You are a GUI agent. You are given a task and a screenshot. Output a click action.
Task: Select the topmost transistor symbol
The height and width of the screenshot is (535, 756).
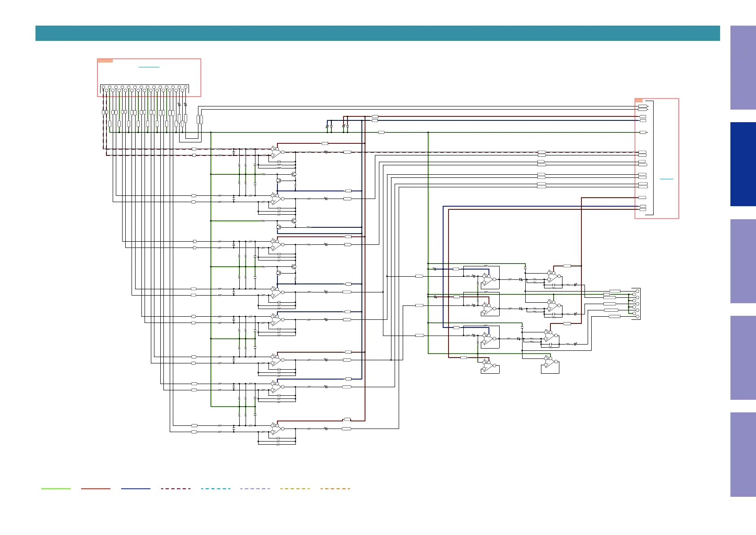[294, 174]
